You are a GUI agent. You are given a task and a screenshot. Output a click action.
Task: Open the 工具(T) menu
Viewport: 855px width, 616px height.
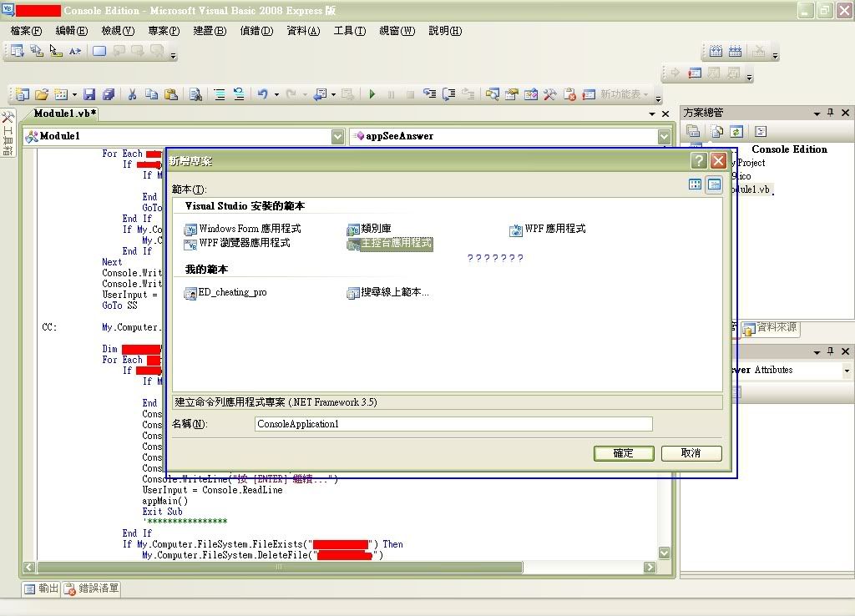point(350,31)
